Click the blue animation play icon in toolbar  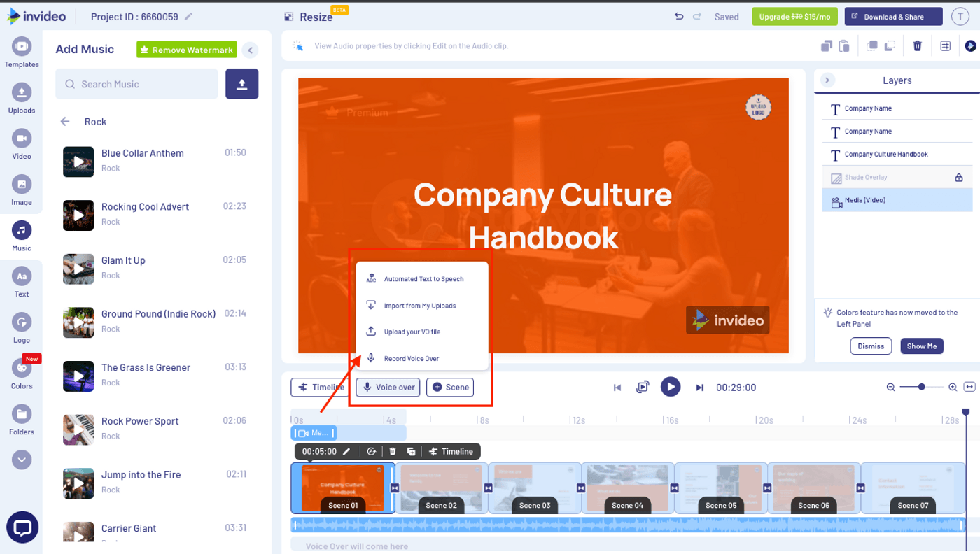coord(970,46)
